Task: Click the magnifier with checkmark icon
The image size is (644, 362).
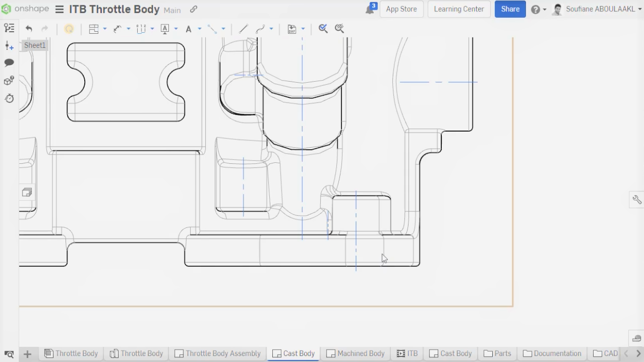Action: (x=323, y=29)
